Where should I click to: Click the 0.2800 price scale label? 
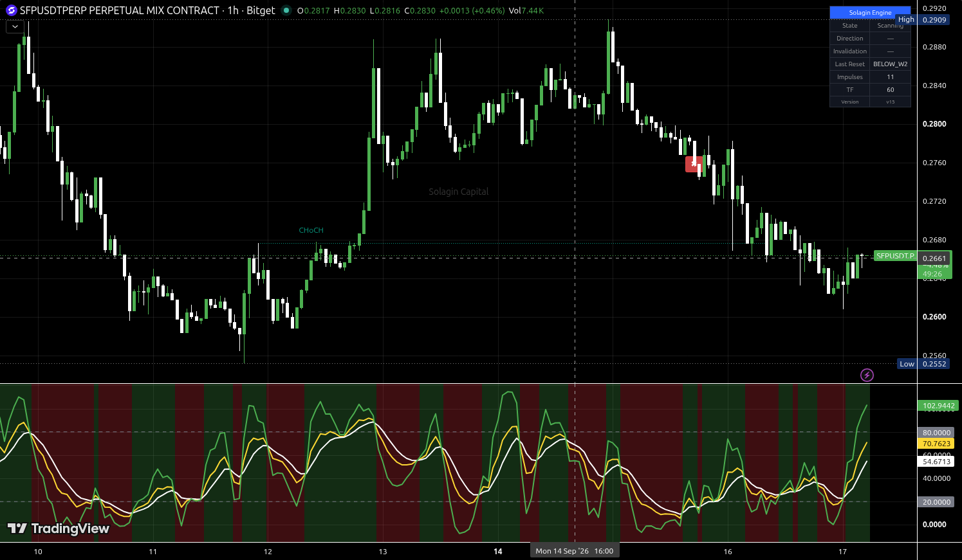(x=934, y=124)
